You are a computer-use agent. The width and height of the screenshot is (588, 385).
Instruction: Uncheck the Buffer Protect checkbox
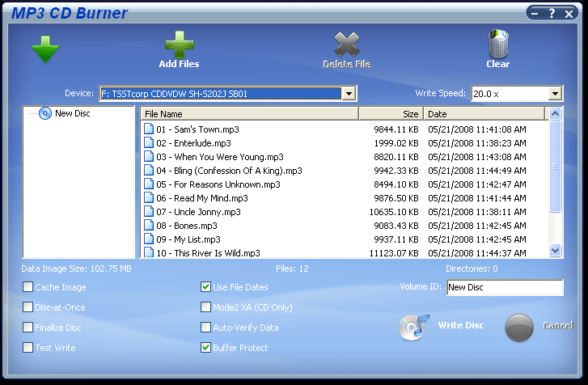click(x=205, y=348)
